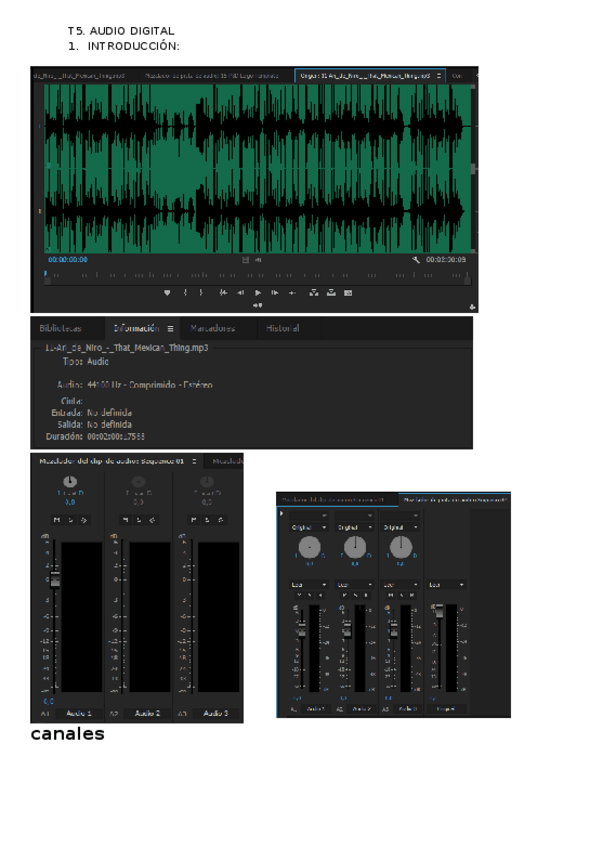Select the Marcadores tab

[212, 328]
